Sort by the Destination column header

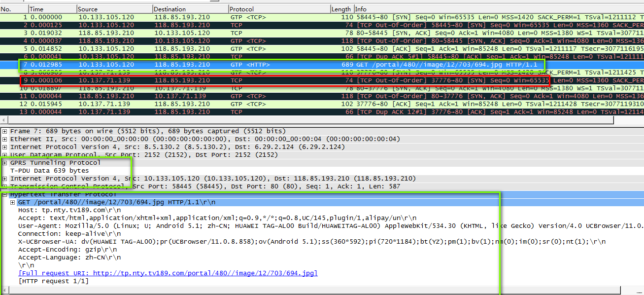[191, 9]
